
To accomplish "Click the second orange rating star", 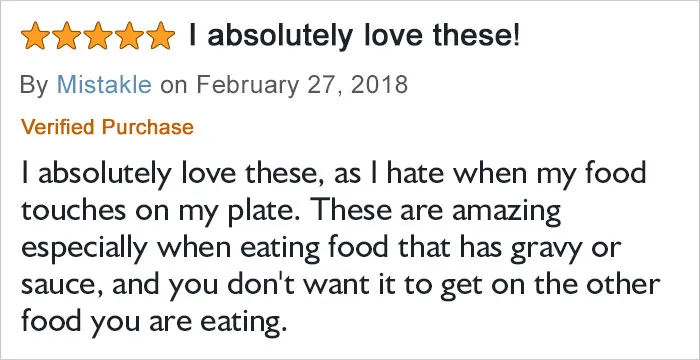I will (66, 36).
